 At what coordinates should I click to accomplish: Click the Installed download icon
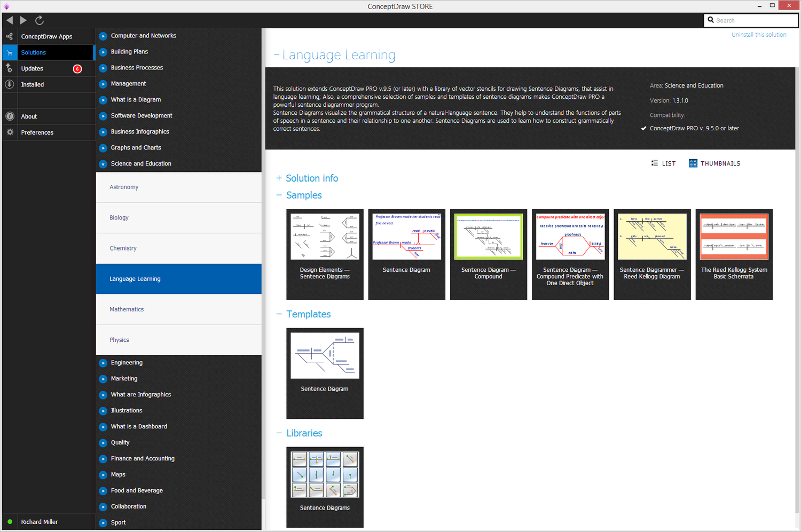click(x=10, y=84)
